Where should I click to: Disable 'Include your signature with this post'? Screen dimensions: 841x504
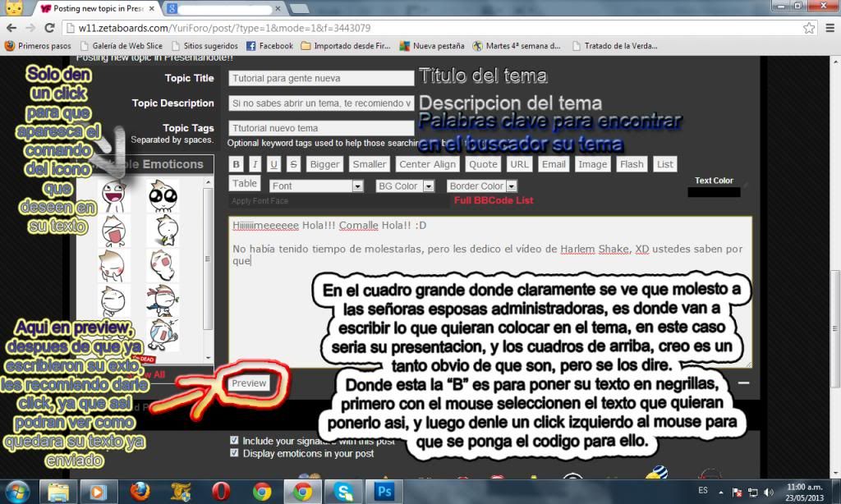234,440
